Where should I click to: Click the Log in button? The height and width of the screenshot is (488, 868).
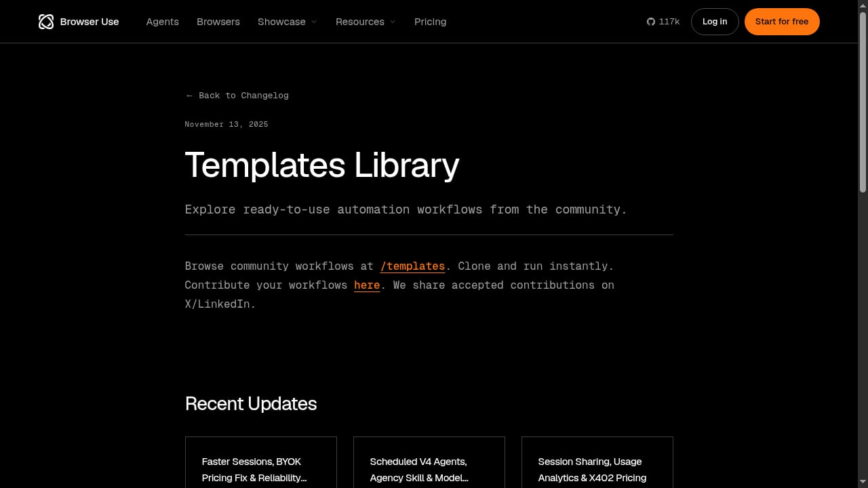(x=715, y=22)
